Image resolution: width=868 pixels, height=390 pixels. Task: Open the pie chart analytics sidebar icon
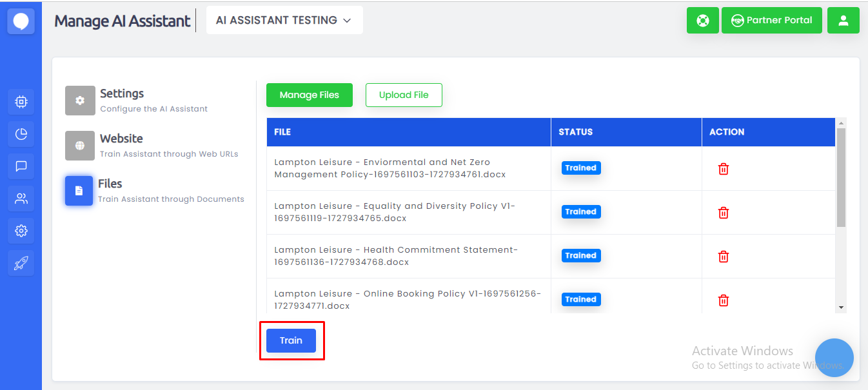(21, 133)
